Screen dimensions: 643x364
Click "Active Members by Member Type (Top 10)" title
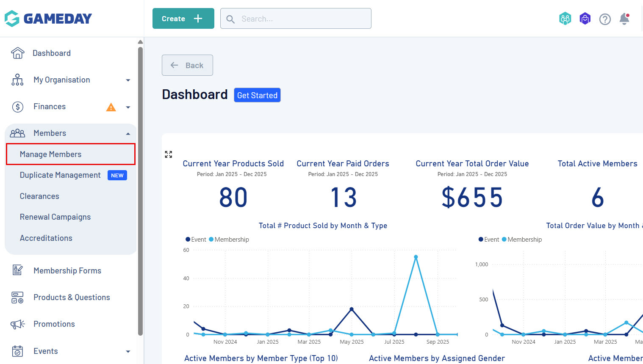(261, 358)
